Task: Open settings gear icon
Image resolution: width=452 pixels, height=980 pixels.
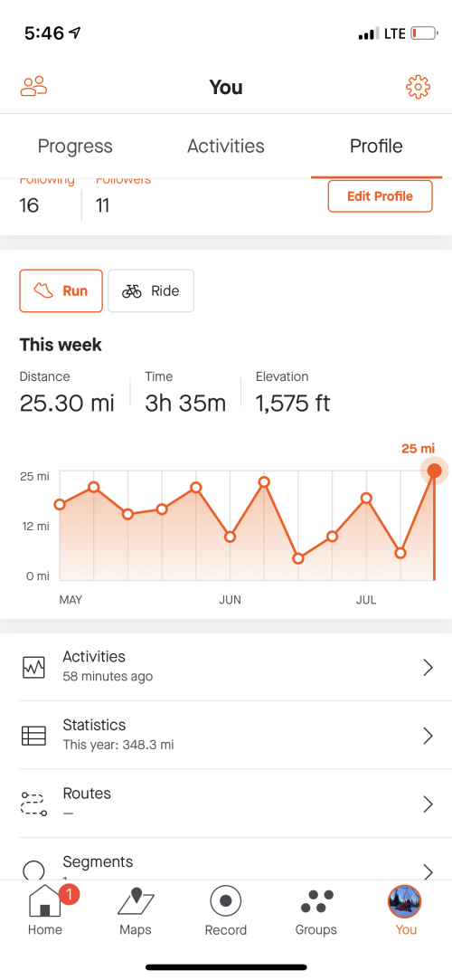Action: 418,87
